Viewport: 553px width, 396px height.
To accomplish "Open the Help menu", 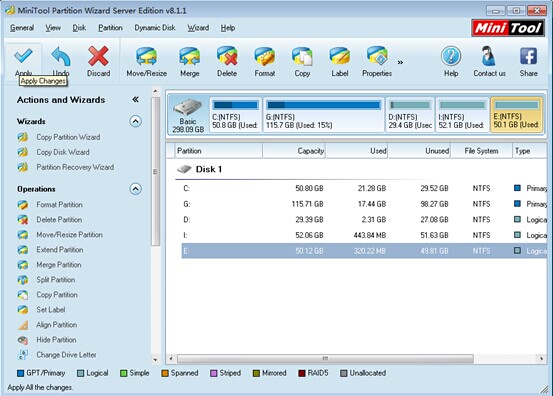I will click(x=228, y=28).
